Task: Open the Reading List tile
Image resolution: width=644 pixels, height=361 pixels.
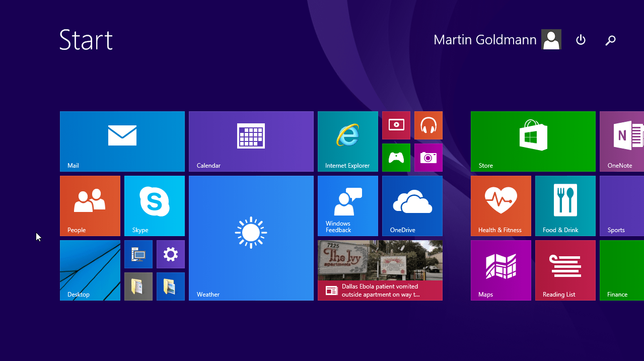Action: click(565, 270)
